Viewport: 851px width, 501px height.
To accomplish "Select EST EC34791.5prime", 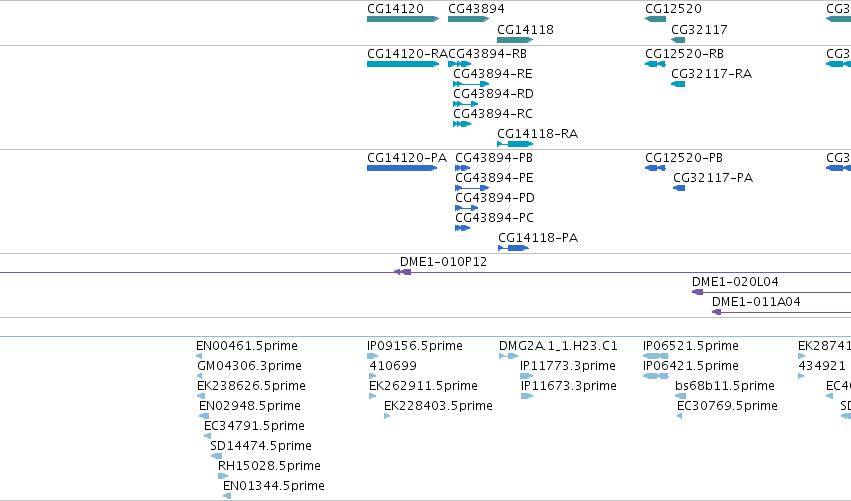I will click(254, 427).
